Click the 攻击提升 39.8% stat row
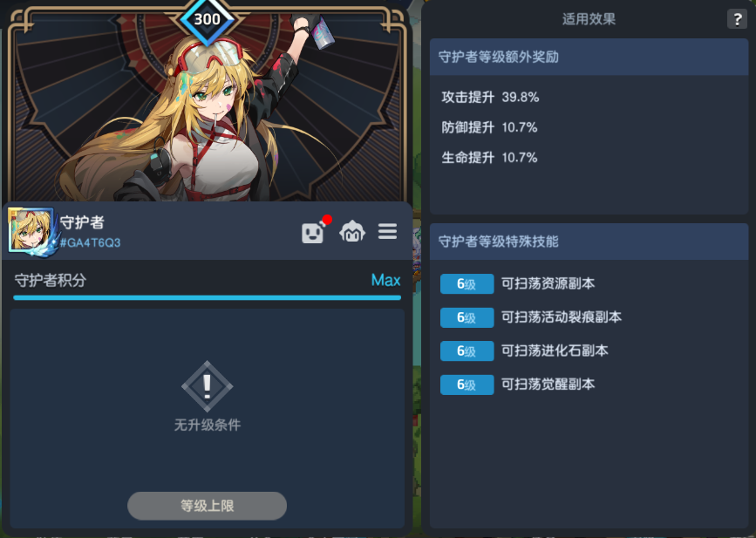The image size is (756, 538). (490, 98)
